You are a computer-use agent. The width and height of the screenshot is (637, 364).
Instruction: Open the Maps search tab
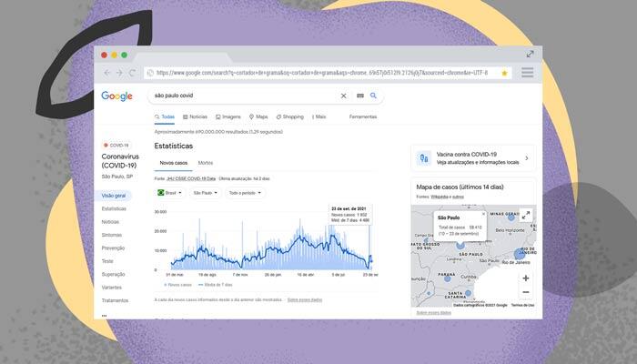click(258, 117)
